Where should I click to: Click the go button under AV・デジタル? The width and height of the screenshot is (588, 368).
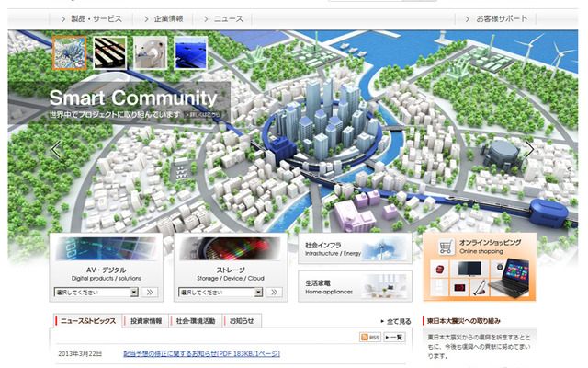[151, 293]
